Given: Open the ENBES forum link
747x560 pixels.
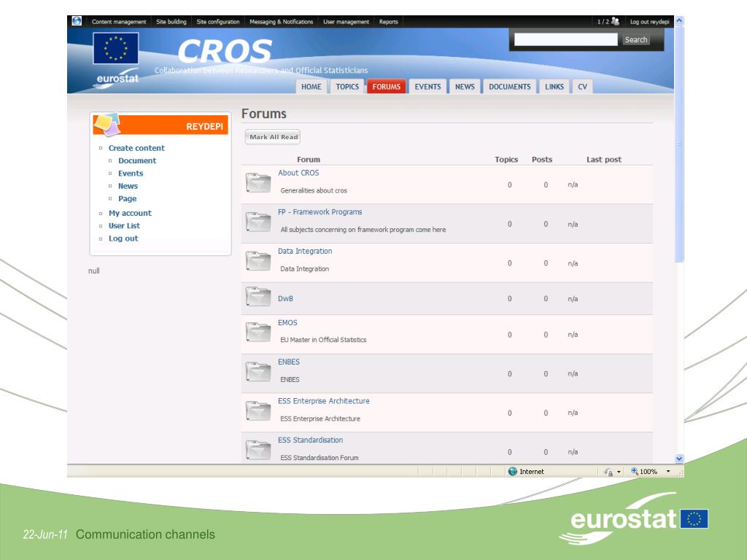Looking at the screenshot, I should tap(289, 362).
